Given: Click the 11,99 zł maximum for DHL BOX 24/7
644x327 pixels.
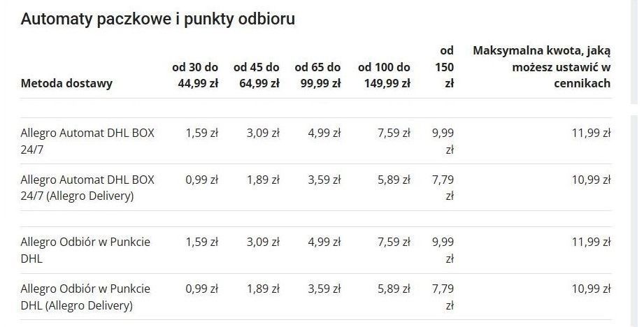Looking at the screenshot, I should 591,133.
